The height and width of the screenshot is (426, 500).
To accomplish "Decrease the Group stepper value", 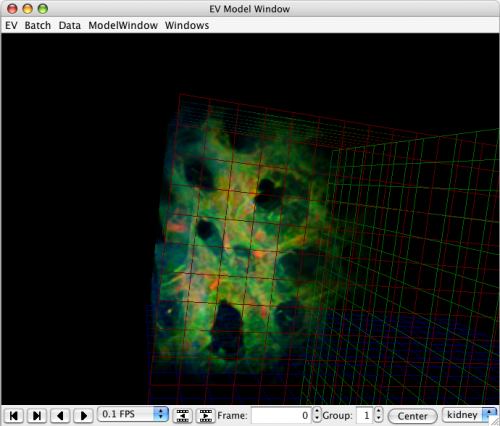I will (x=378, y=419).
